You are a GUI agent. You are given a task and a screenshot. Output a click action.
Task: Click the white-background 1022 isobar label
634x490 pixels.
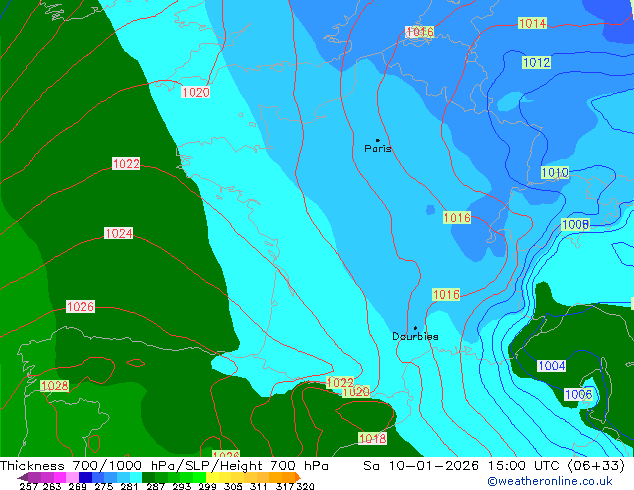click(126, 164)
